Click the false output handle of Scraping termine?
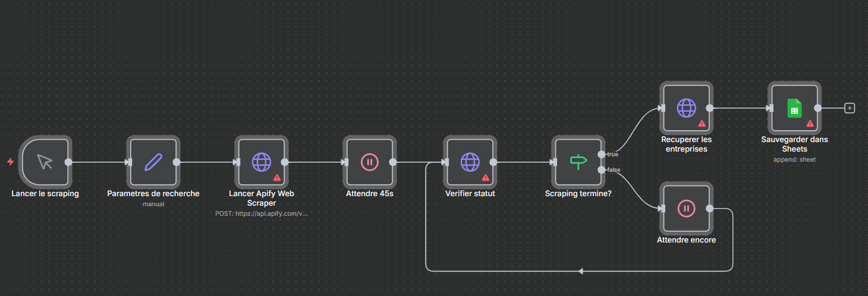The width and height of the screenshot is (868, 296). [x=602, y=169]
